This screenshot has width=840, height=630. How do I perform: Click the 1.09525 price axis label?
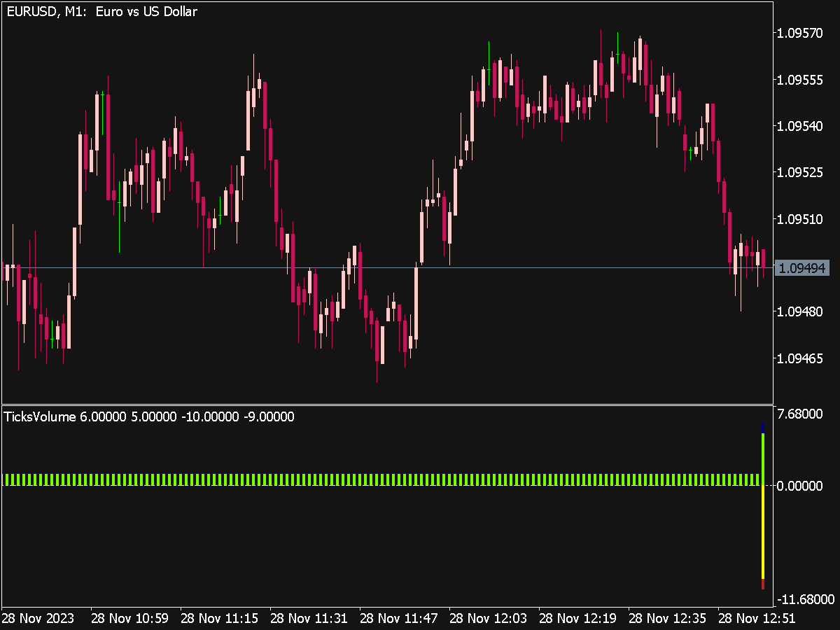click(802, 172)
